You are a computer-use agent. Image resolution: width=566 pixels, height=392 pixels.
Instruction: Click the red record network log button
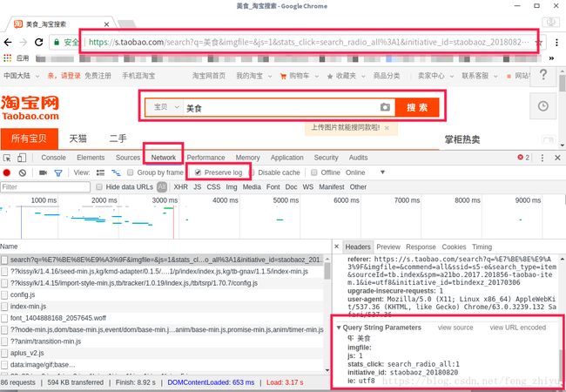click(7, 172)
